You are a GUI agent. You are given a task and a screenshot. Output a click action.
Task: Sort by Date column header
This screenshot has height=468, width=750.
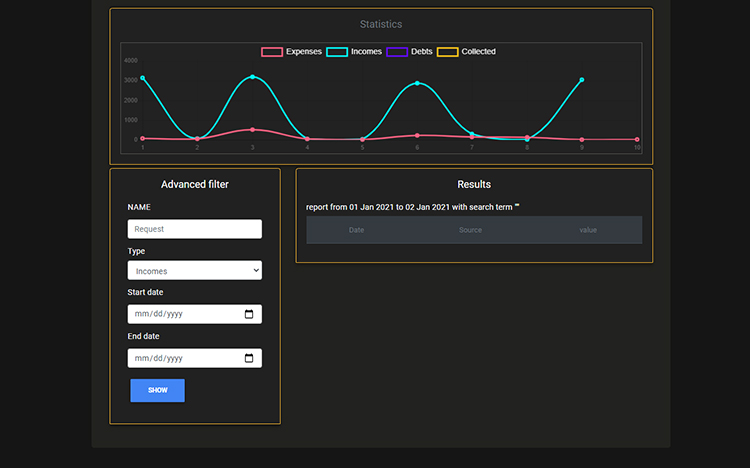click(356, 230)
